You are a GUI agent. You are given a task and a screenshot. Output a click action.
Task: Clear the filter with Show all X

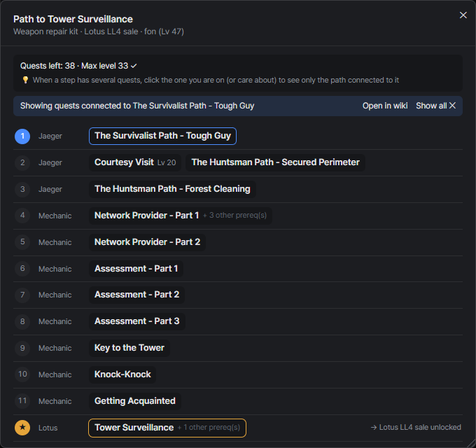tap(435, 106)
